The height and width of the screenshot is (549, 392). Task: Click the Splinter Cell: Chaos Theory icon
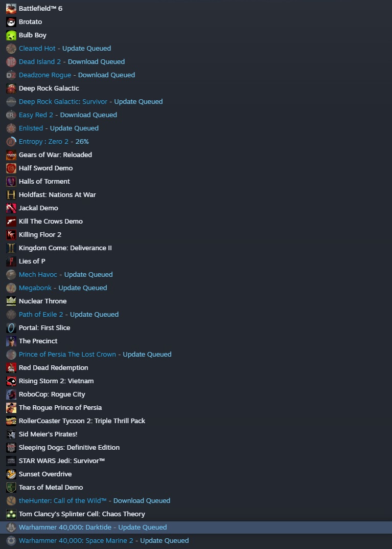[x=11, y=514]
